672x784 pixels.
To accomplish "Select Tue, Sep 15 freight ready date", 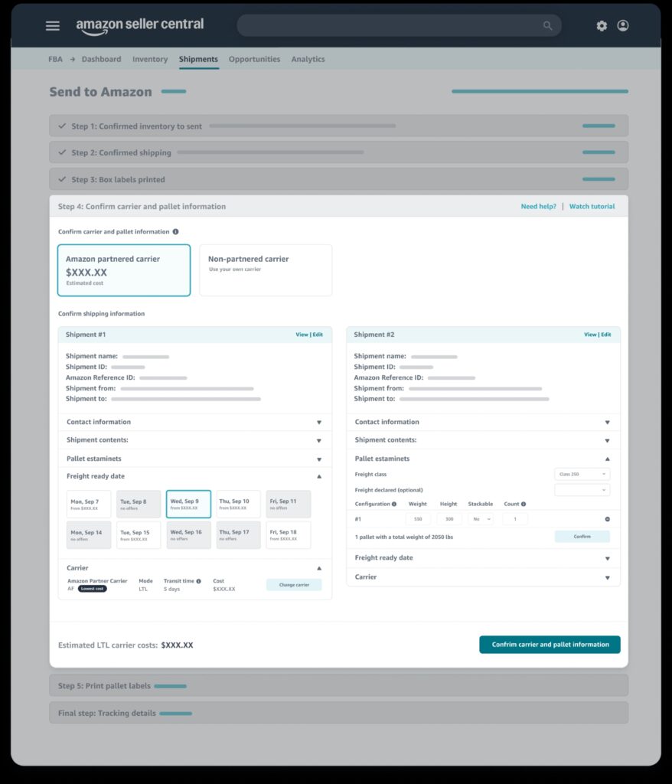I will [139, 535].
